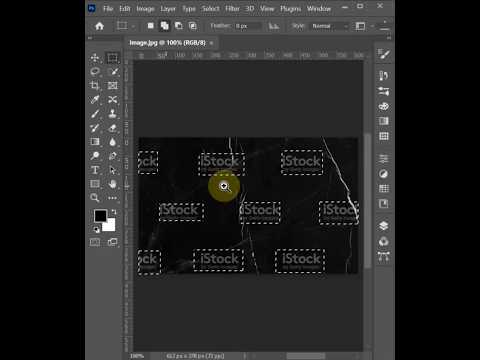
Task: Expand the collapsed right panels dock
Action: pos(389,38)
